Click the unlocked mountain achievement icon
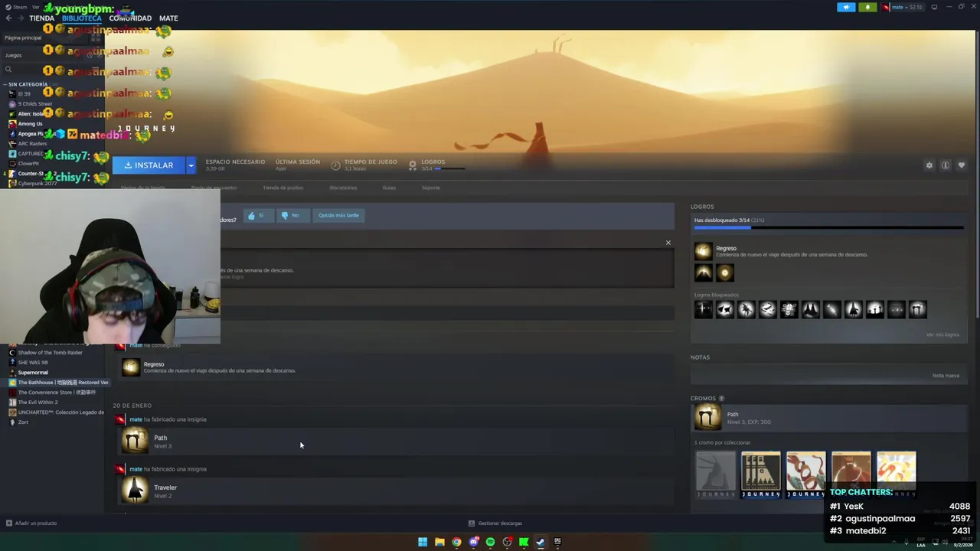The width and height of the screenshot is (980, 551). click(703, 272)
